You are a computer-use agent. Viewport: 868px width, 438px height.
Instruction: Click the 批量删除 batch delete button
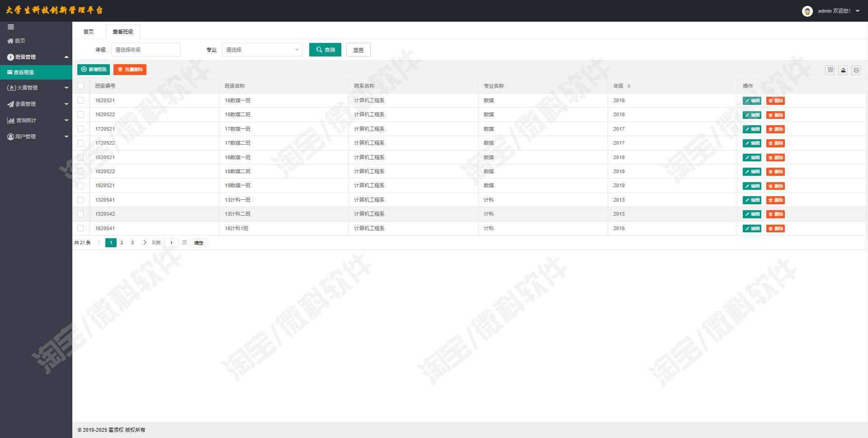pyautogui.click(x=130, y=70)
